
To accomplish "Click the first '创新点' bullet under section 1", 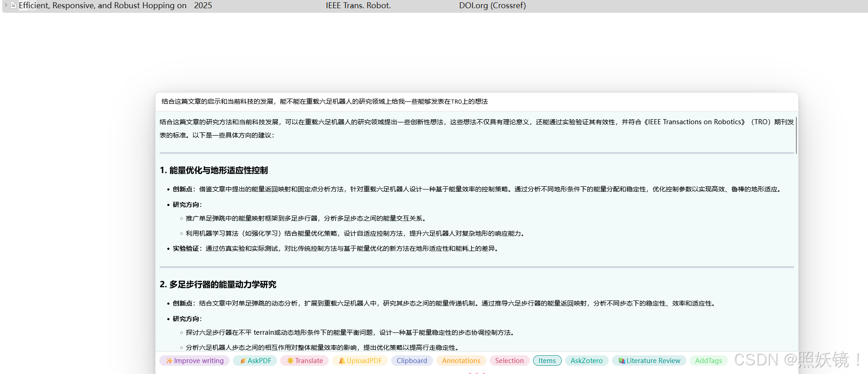I will (x=478, y=189).
